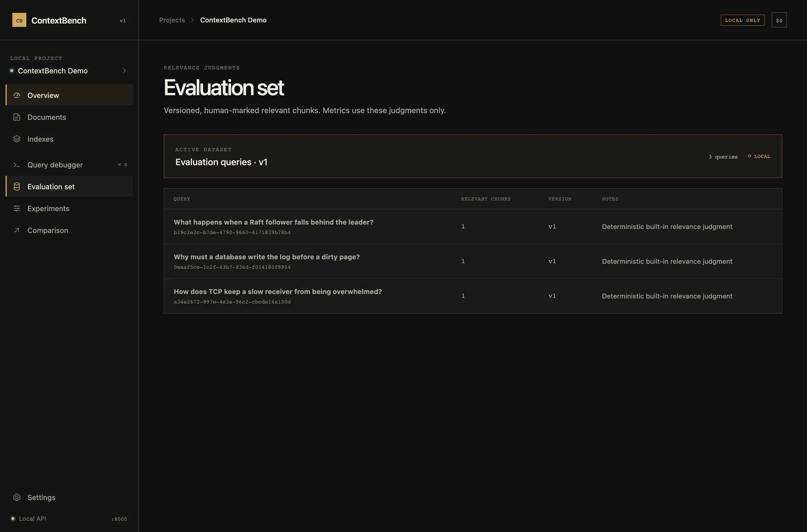The height and width of the screenshot is (532, 807).
Task: Click the Local API status dot
Action: click(13, 519)
